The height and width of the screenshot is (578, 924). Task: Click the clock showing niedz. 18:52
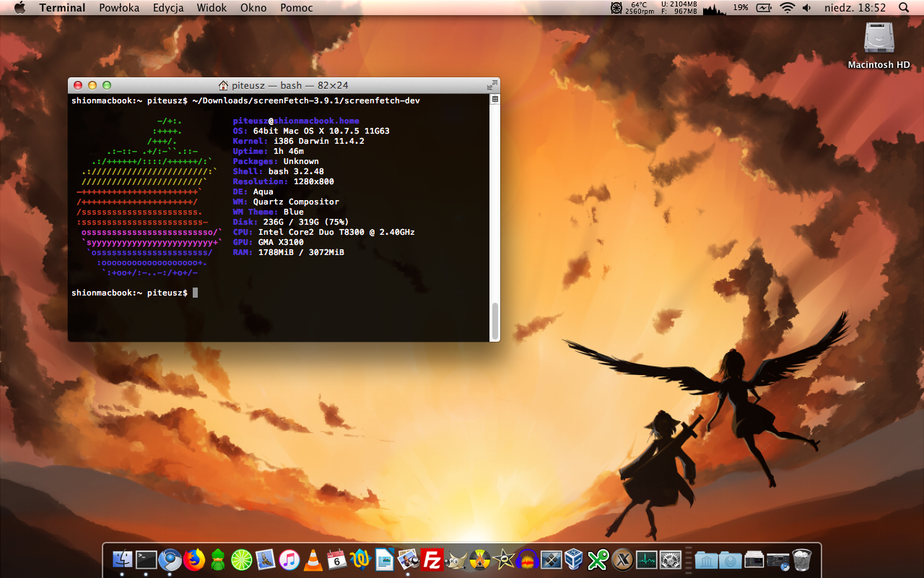tap(855, 8)
